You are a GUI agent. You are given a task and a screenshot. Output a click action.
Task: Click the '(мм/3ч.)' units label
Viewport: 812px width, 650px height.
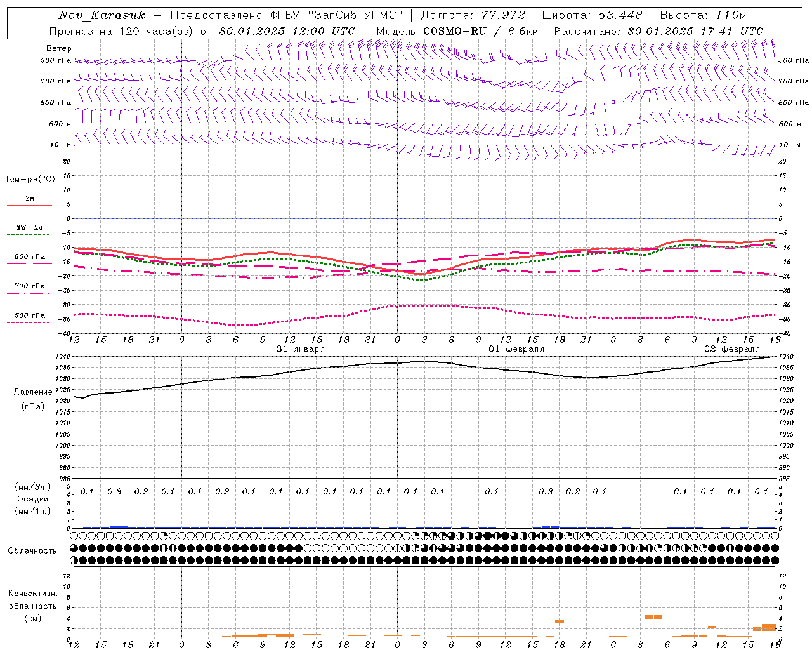click(x=33, y=487)
